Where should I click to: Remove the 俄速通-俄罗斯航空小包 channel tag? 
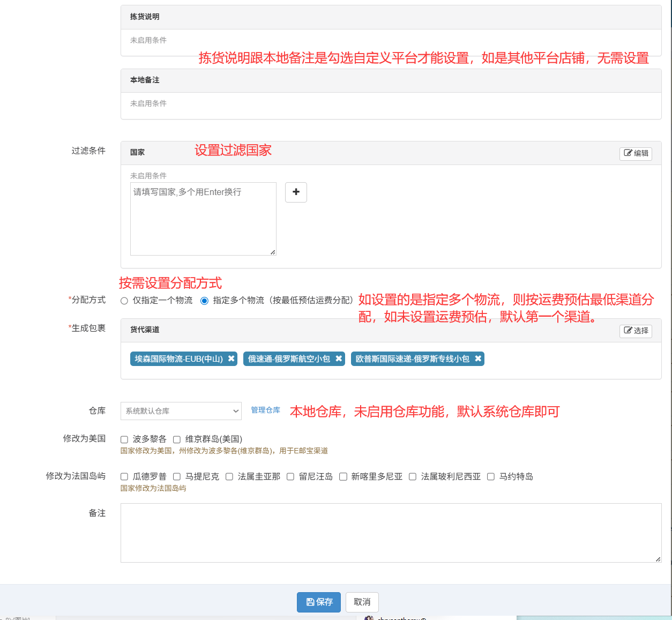click(339, 358)
